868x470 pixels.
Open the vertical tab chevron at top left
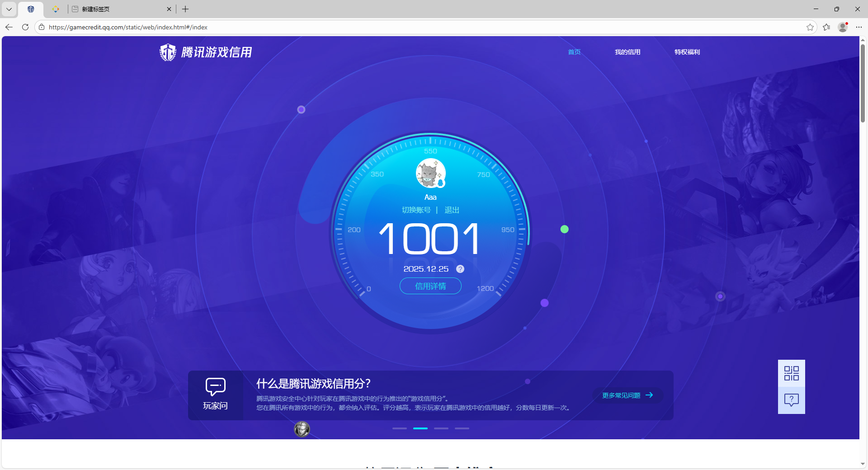click(9, 9)
